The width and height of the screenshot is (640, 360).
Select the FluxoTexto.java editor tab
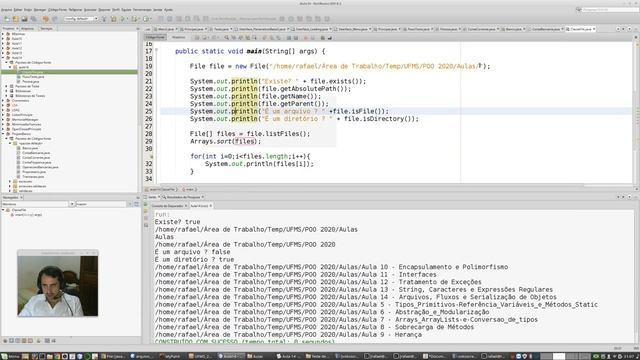419,29
